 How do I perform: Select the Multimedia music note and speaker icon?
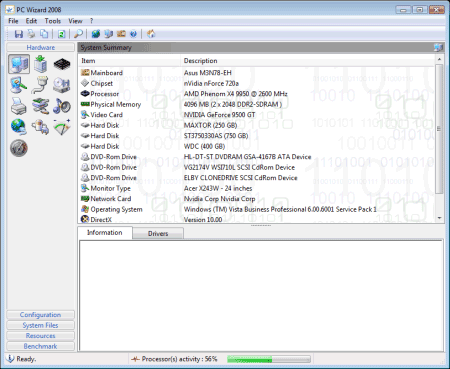tap(62, 106)
